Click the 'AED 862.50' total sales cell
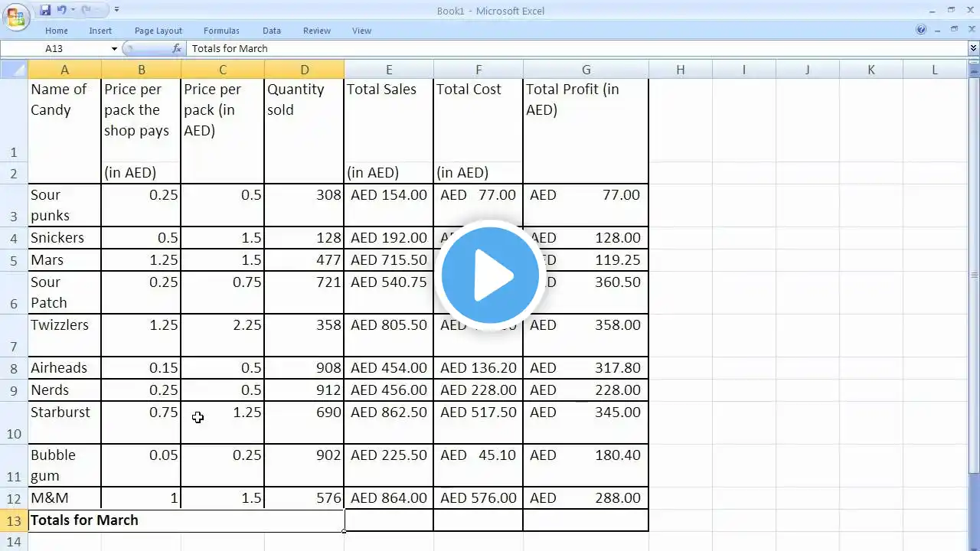Viewport: 980px width, 551px height. 389,422
